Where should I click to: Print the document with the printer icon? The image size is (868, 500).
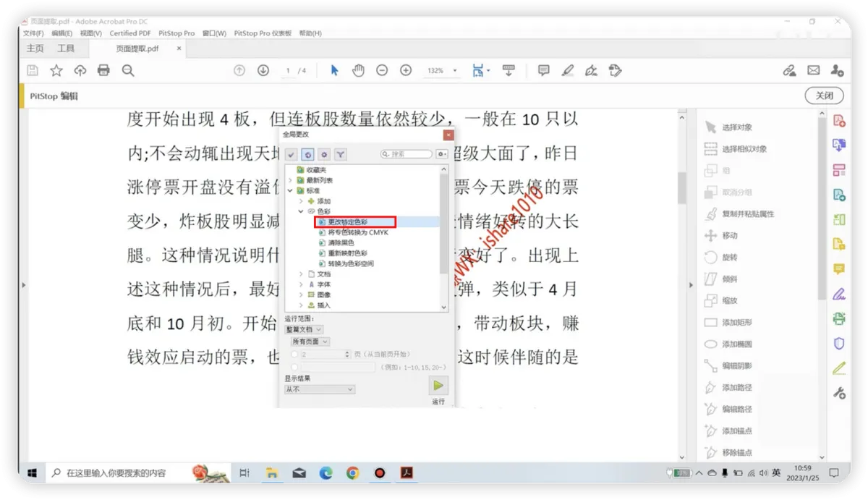[103, 70]
